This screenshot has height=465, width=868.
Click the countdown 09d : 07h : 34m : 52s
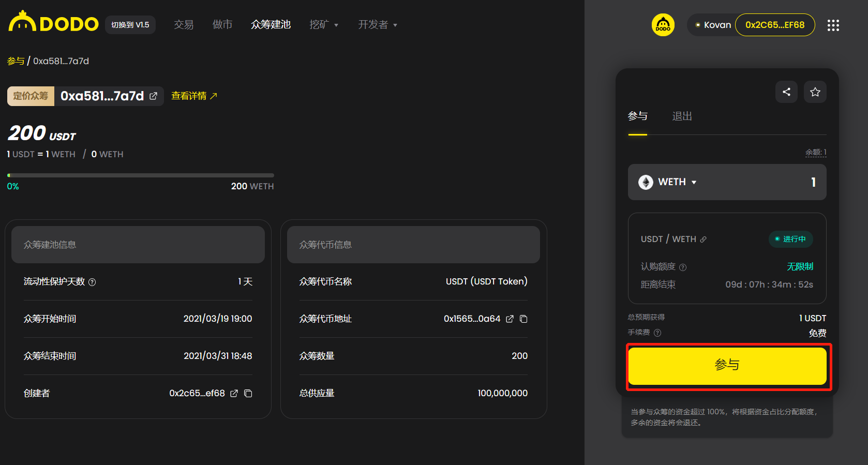[769, 284]
